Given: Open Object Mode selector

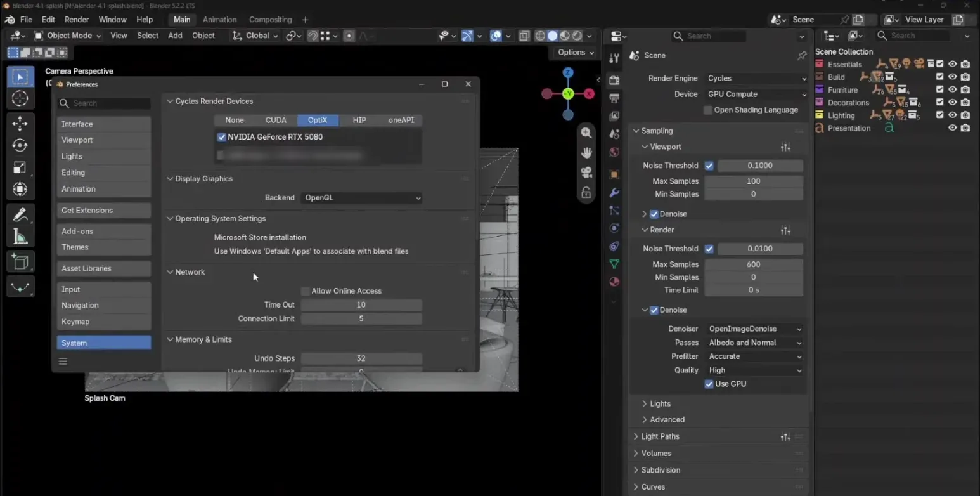Looking at the screenshot, I should [x=67, y=36].
